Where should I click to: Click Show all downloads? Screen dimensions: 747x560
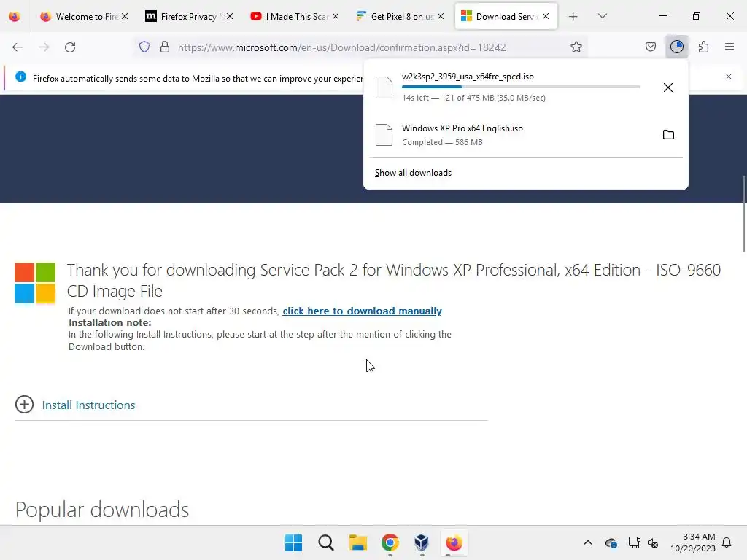pyautogui.click(x=413, y=173)
